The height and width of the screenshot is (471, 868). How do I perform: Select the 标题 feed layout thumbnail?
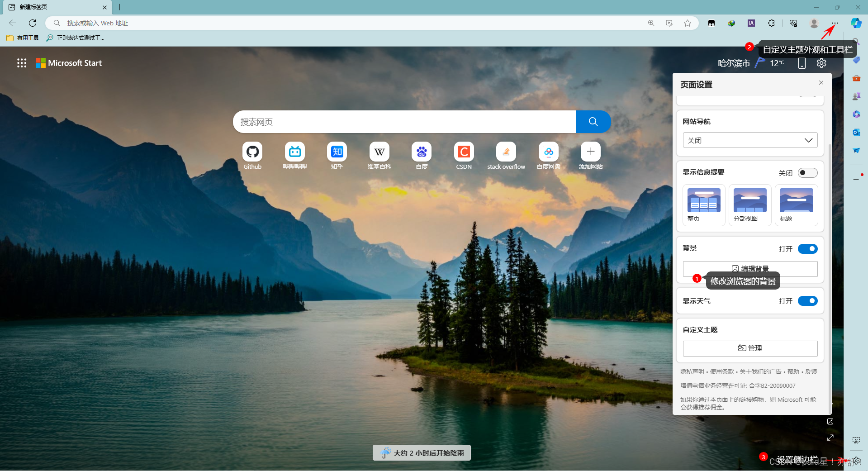pos(796,205)
